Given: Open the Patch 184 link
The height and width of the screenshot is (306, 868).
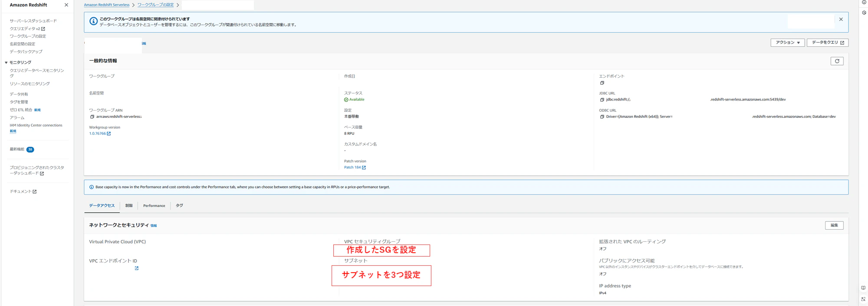Looking at the screenshot, I should pos(355,167).
